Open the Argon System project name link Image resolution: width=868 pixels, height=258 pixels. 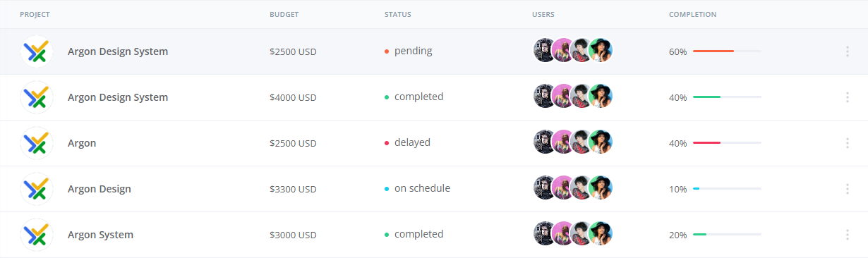pyautogui.click(x=100, y=235)
